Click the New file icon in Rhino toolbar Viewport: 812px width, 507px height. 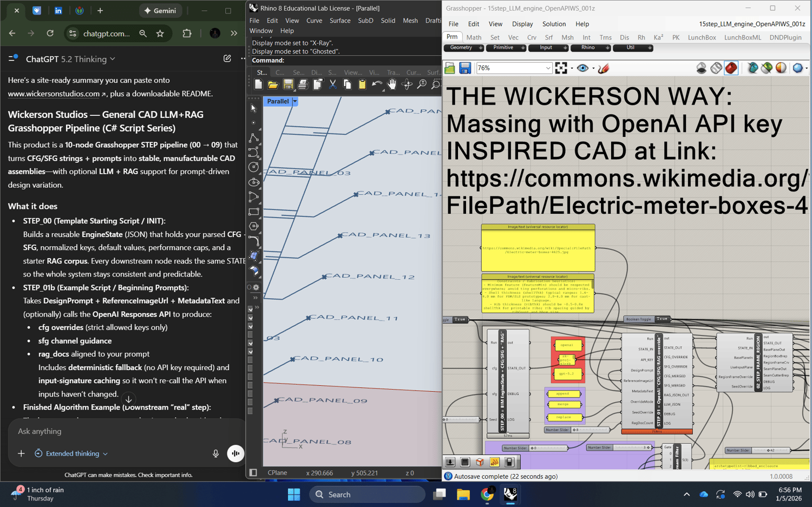[258, 84]
